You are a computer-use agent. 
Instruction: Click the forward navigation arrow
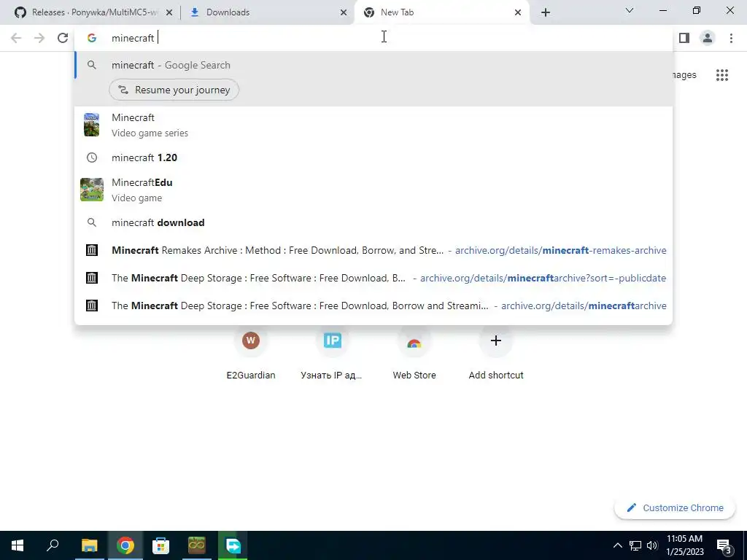coord(39,38)
